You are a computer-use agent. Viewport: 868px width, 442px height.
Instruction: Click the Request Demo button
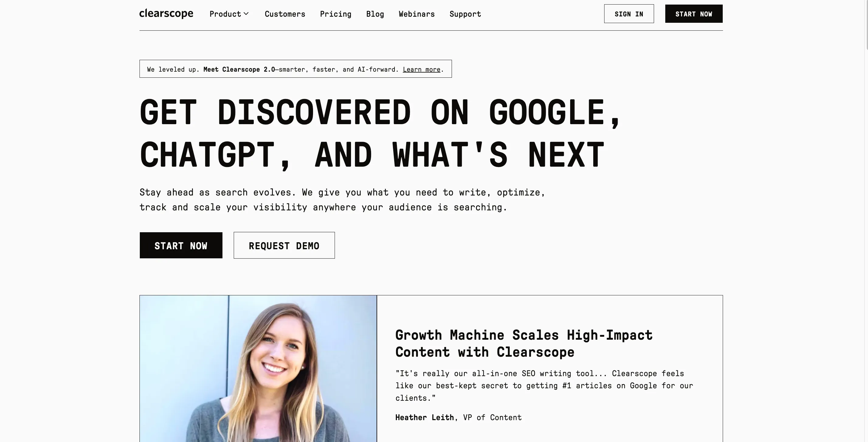pos(284,245)
